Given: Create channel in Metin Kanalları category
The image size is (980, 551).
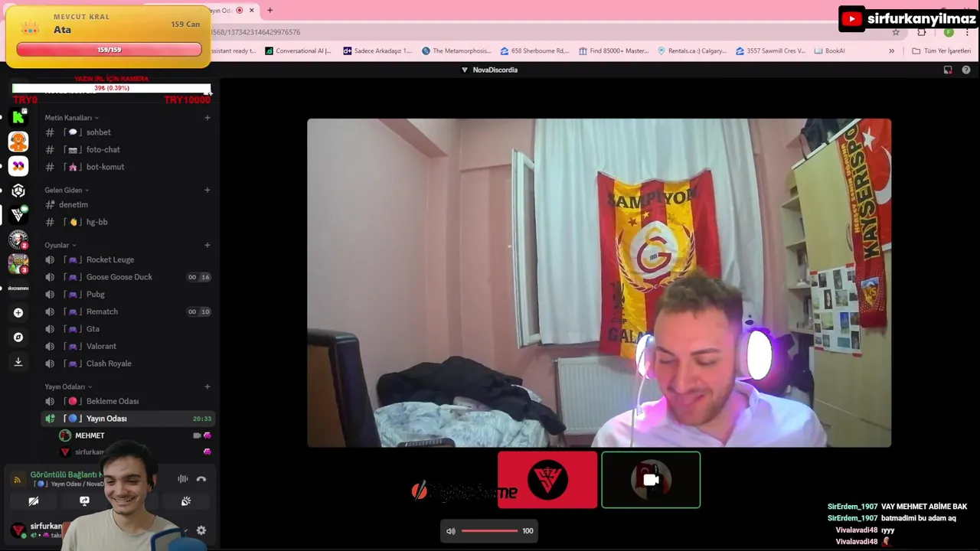Looking at the screenshot, I should click(207, 118).
